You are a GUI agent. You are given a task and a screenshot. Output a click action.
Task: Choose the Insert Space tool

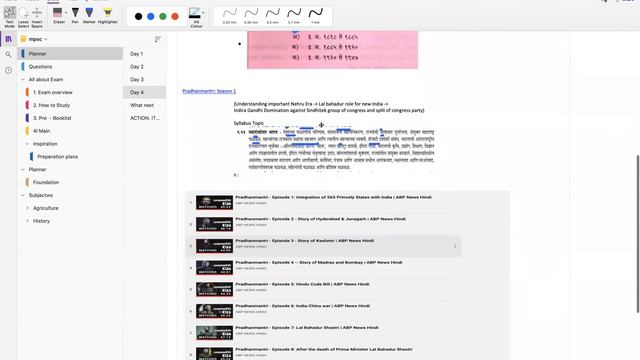[37, 17]
